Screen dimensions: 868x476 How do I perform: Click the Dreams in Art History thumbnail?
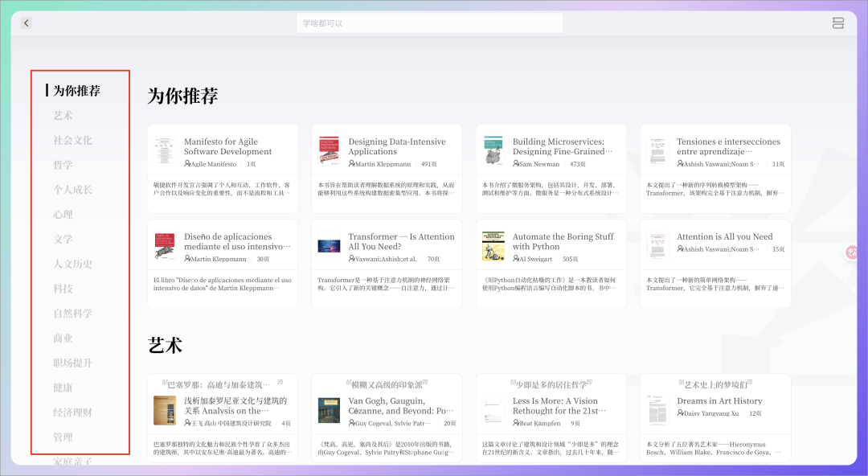[657, 411]
